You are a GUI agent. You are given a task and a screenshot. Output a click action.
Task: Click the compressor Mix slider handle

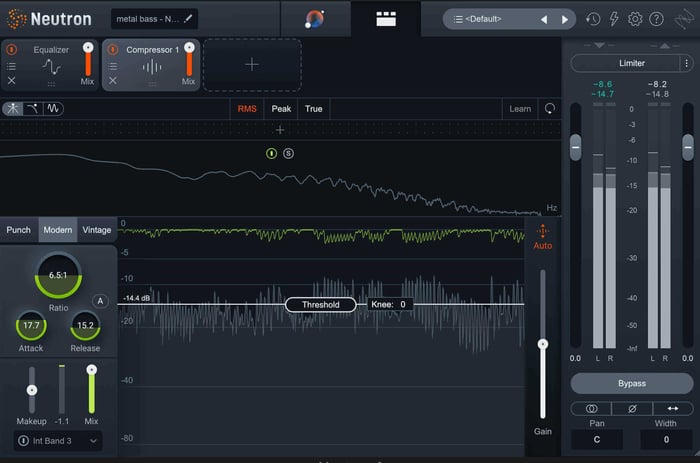tap(92, 370)
